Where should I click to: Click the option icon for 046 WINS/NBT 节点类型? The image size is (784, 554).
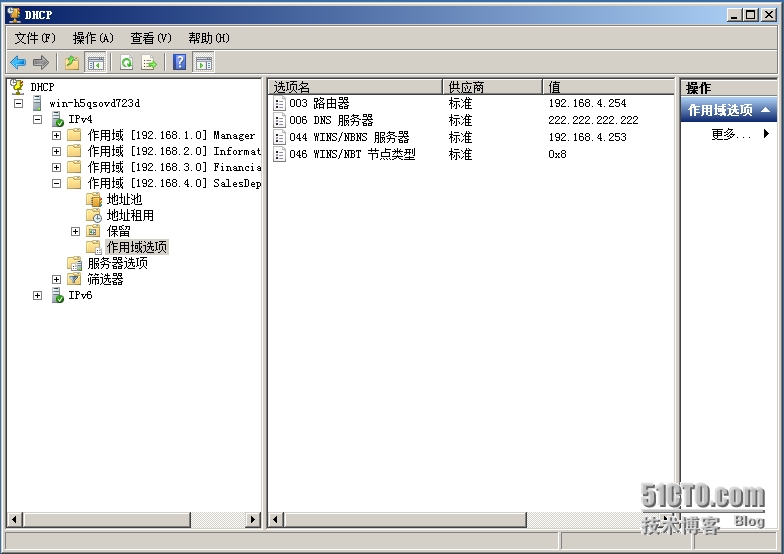279,154
